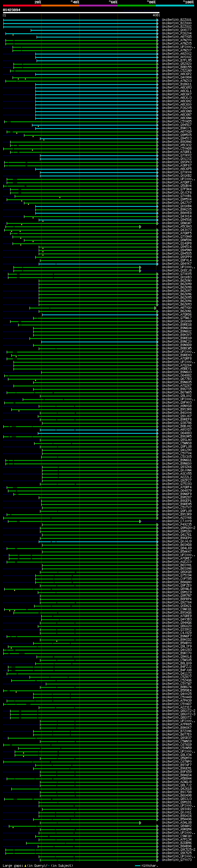Screen dimensions: 197x868
Task: Select hit label UniRef100_A7P134
Action: (176, 840)
